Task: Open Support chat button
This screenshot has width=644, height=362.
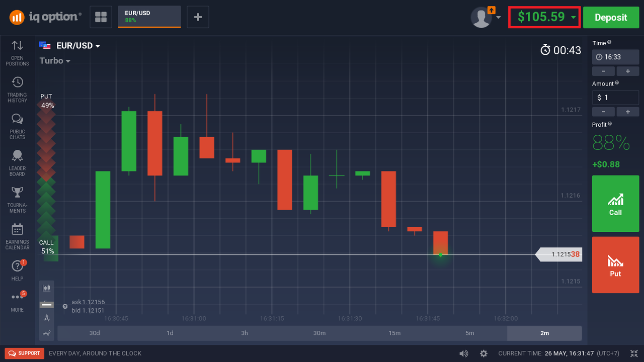Action: coord(25,353)
